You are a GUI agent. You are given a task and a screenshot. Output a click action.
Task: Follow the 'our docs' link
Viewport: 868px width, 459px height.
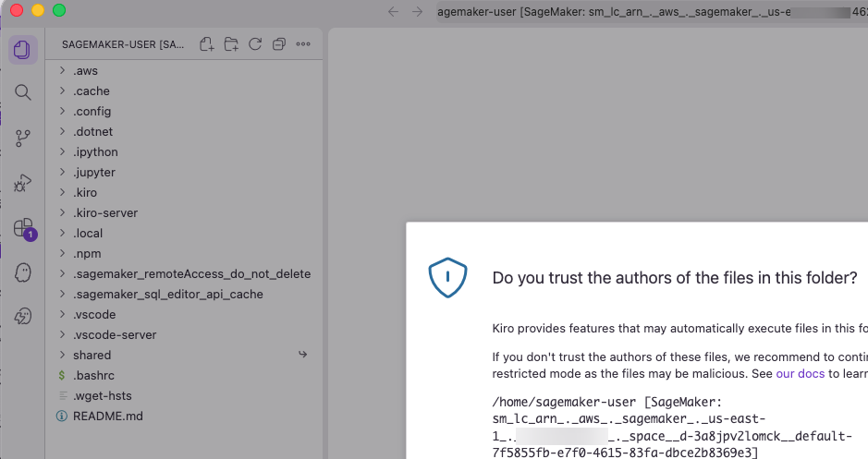click(x=800, y=374)
